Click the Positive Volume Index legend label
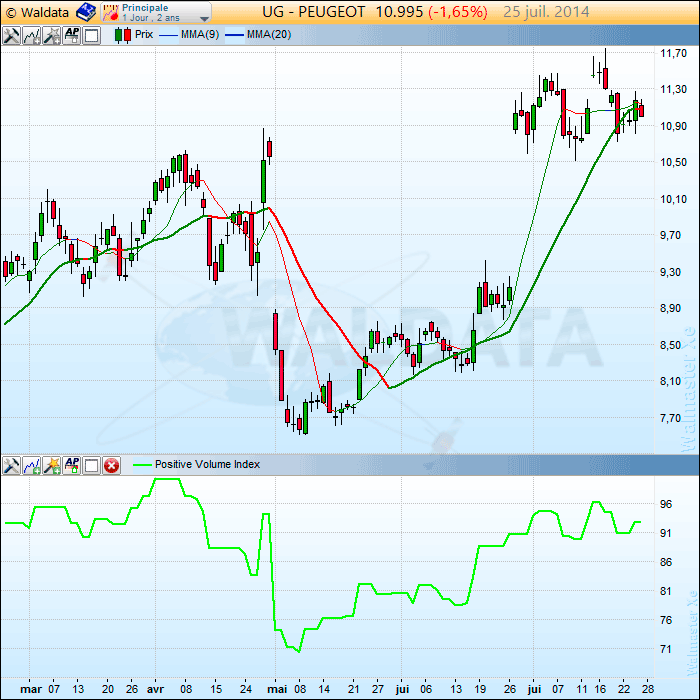This screenshot has width=700, height=700. 207,464
